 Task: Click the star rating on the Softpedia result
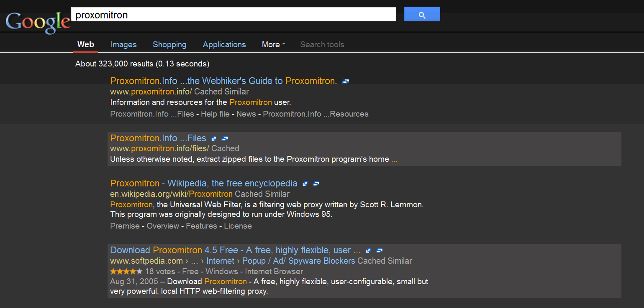[126, 272]
